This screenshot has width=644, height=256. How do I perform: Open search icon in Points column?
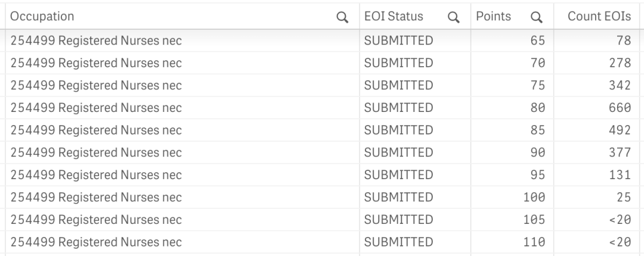537,17
